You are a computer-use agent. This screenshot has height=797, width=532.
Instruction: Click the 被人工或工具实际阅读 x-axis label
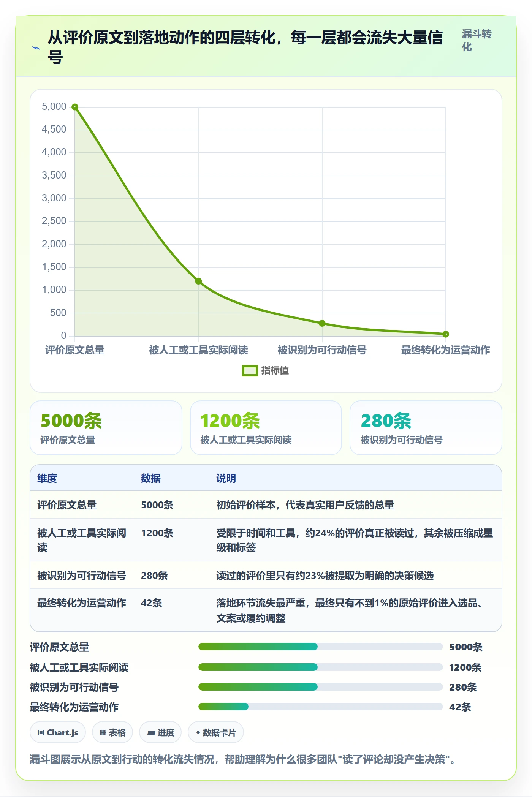[x=198, y=350]
